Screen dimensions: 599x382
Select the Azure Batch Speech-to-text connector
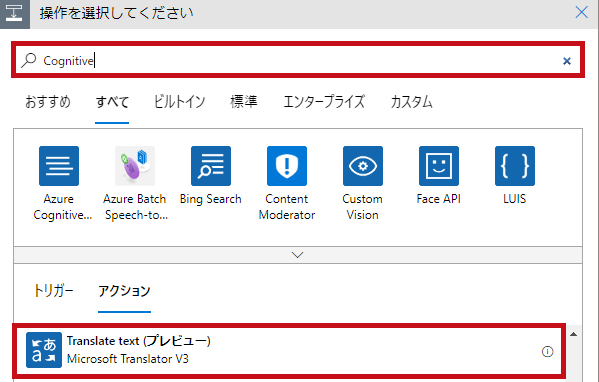click(x=135, y=166)
